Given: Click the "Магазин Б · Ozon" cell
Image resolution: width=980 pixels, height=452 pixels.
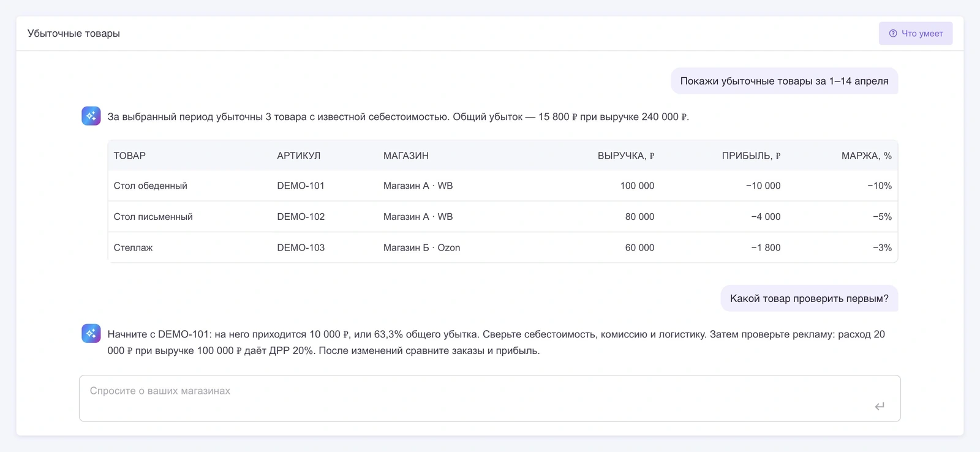Looking at the screenshot, I should (x=422, y=247).
